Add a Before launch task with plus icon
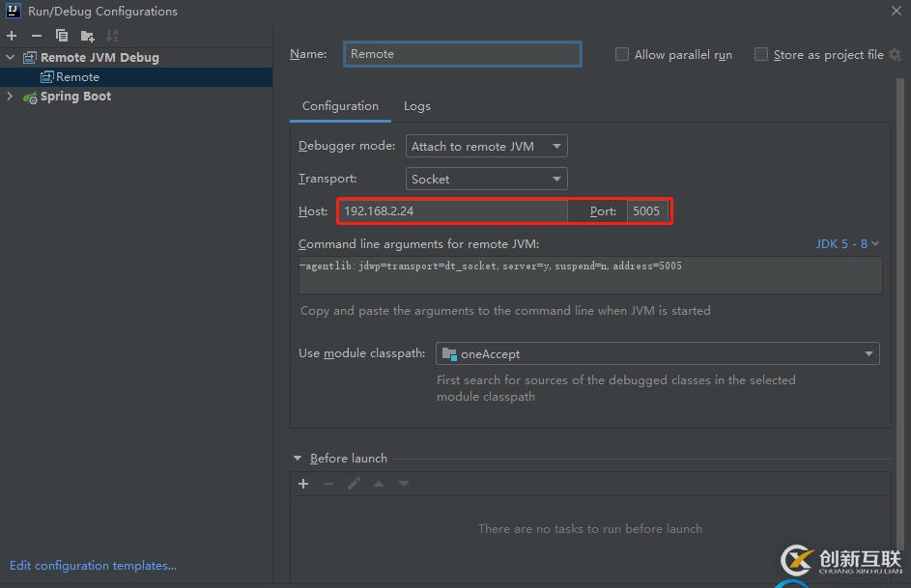Image resolution: width=911 pixels, height=588 pixels. click(303, 484)
